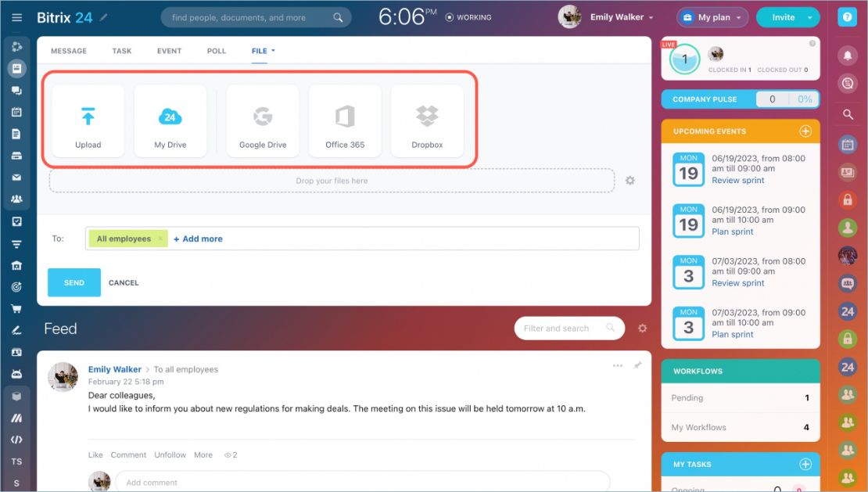Edit portal name with pencil icon
This screenshot has width=868, height=492.
103,17
